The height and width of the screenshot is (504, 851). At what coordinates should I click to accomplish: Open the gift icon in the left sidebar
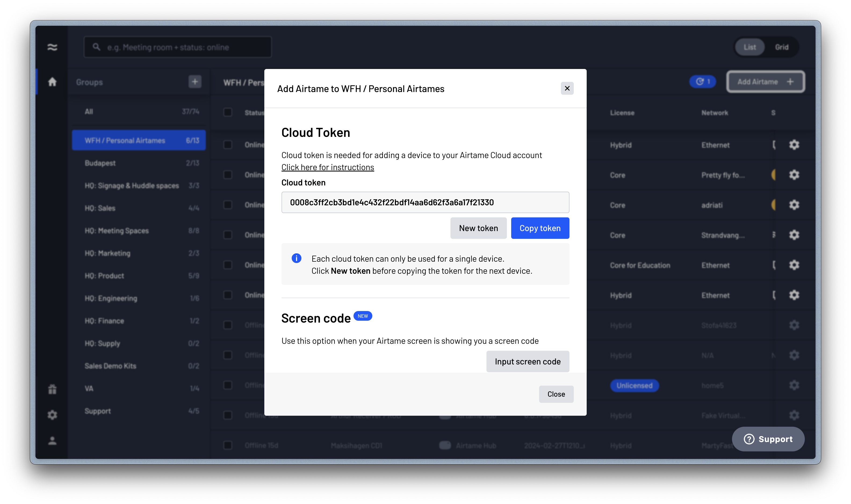click(52, 389)
